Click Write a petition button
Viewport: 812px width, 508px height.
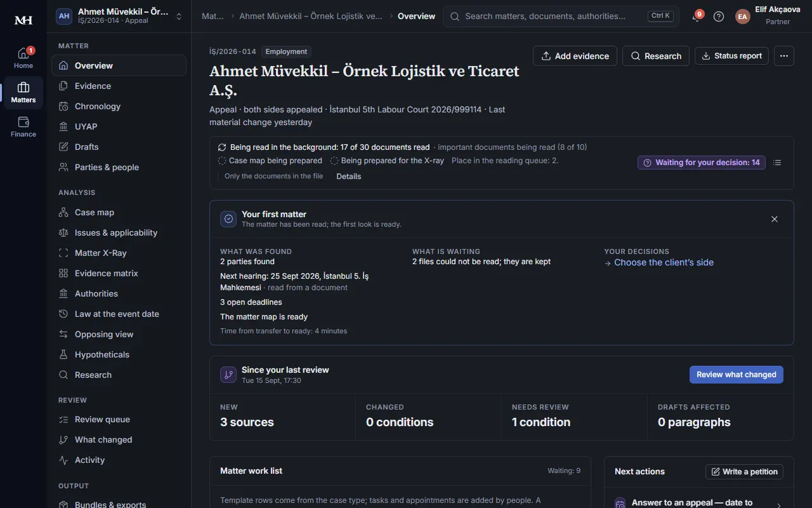(745, 472)
